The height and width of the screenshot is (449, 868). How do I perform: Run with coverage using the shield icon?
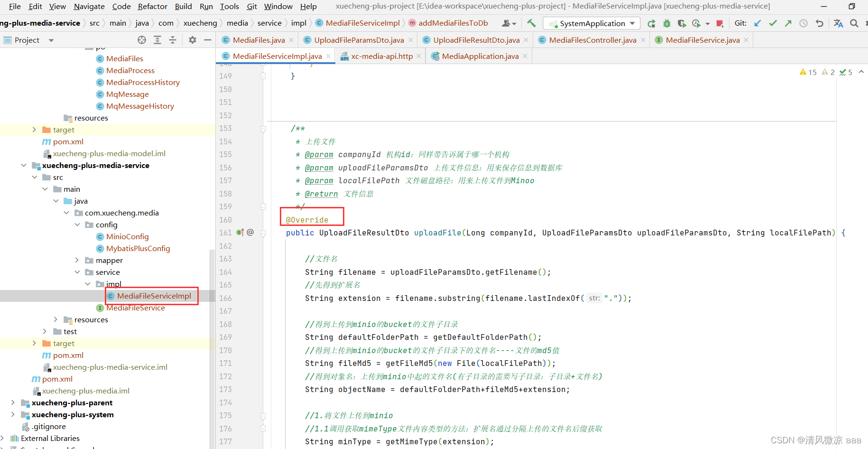[x=682, y=23]
